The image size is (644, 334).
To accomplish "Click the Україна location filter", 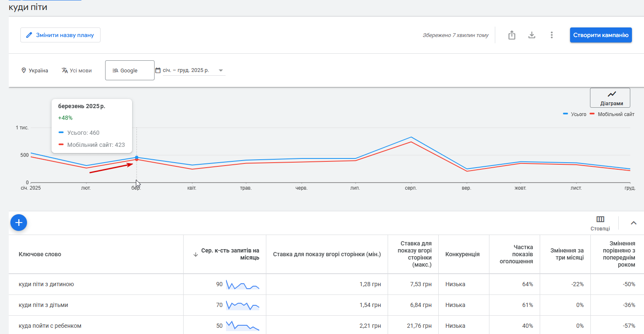I will [x=35, y=71].
